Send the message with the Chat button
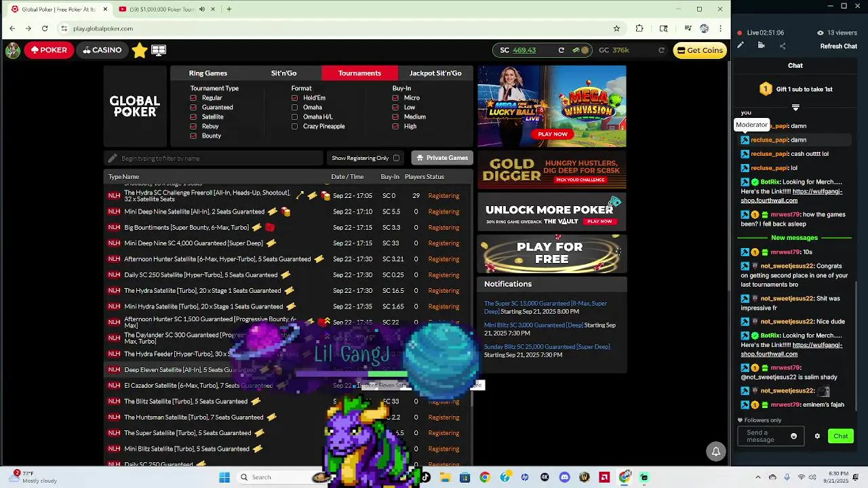This screenshot has width=868, height=488. pos(841,436)
